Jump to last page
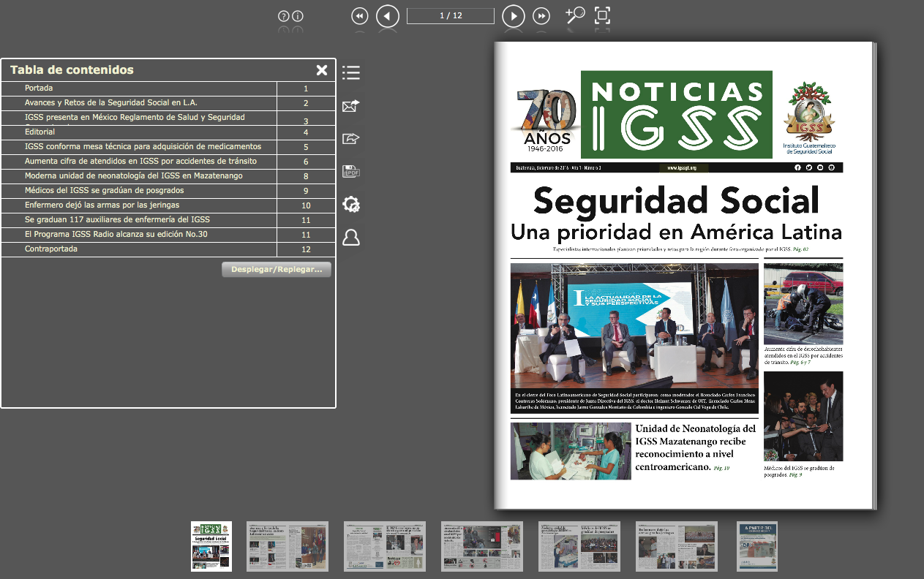This screenshot has height=579, width=924. click(541, 16)
